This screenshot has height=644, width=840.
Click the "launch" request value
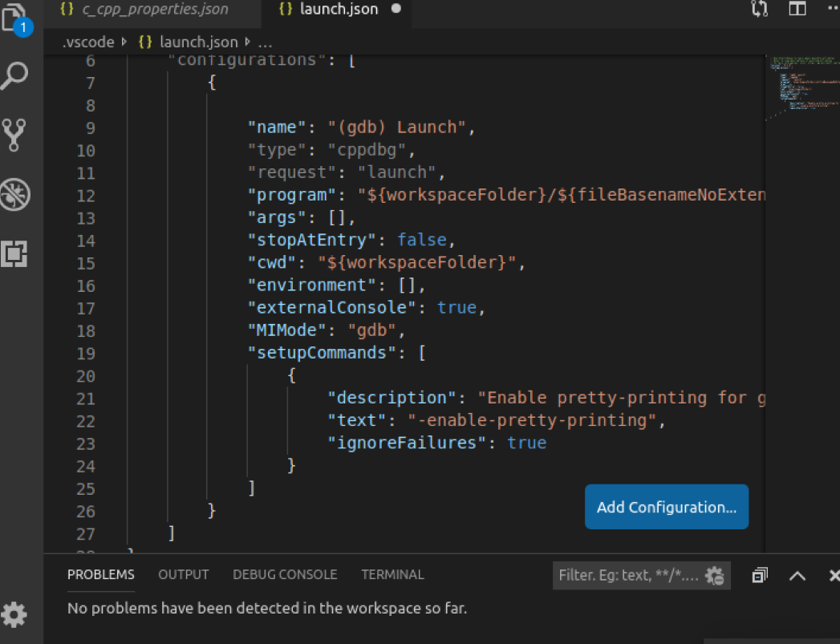point(397,172)
